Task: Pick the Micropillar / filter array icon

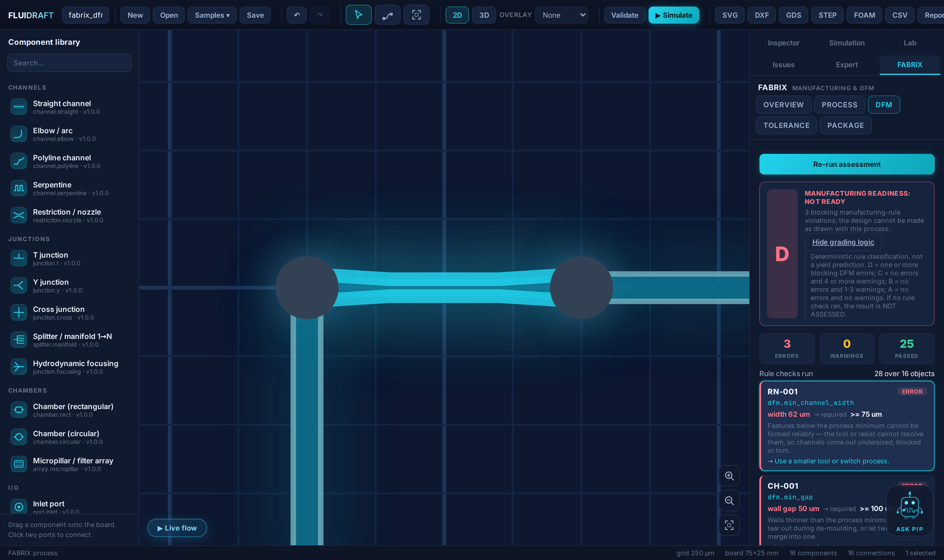Action: [19, 464]
